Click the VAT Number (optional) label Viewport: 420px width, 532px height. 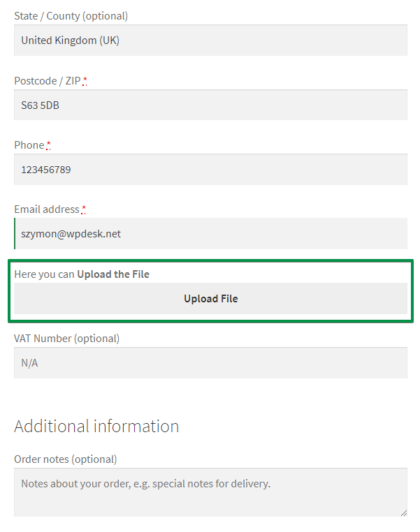click(x=67, y=339)
